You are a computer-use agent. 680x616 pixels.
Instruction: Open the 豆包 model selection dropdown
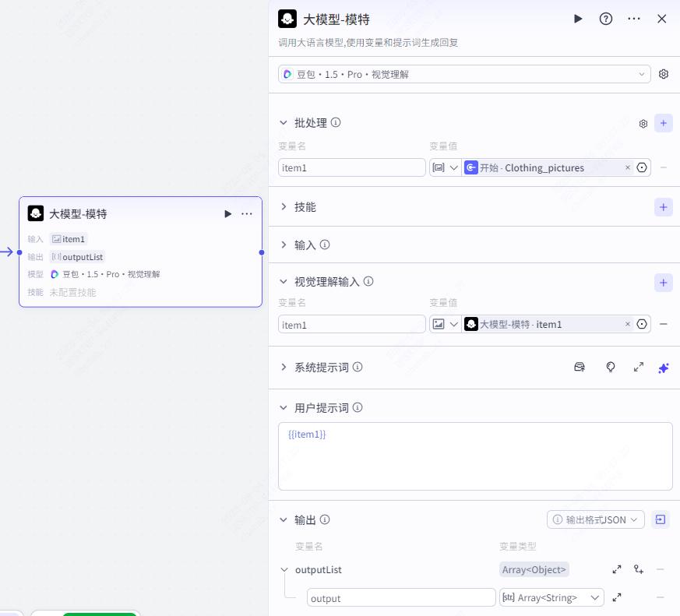click(x=464, y=73)
